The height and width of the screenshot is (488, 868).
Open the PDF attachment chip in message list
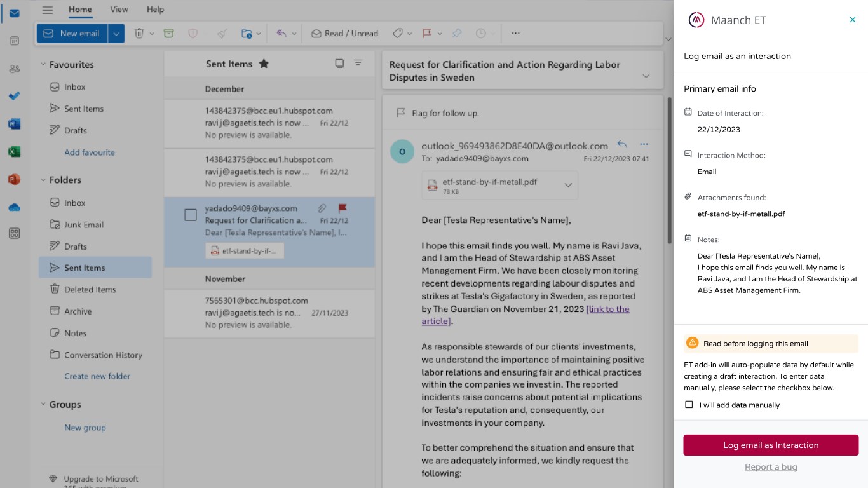point(245,251)
